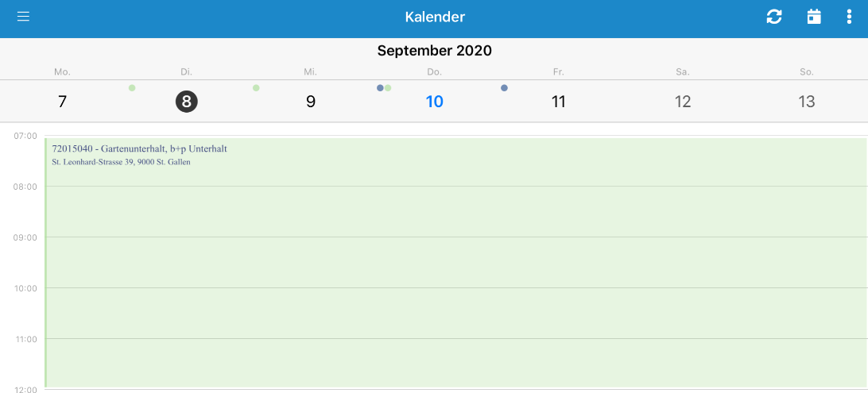
Task: Open the three-dot more options menu
Action: pos(849,17)
